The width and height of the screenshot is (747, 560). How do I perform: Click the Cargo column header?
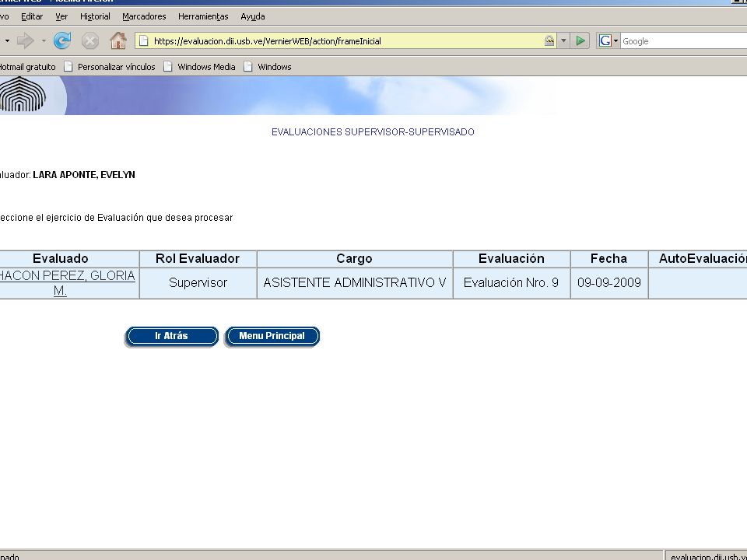(x=355, y=258)
